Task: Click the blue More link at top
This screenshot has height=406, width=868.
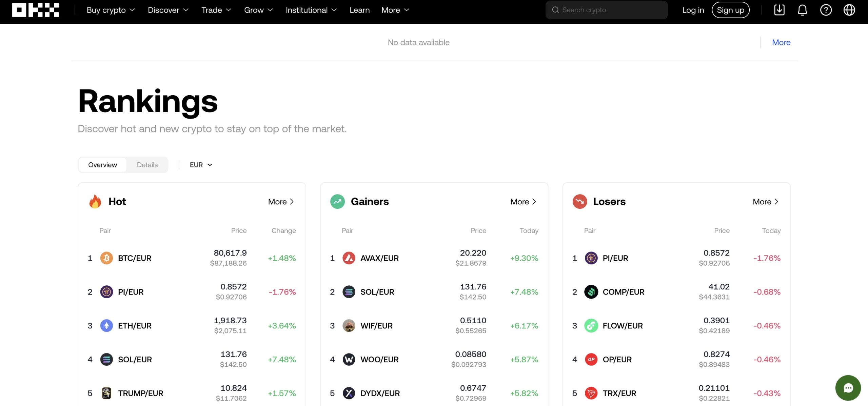Action: tap(781, 42)
